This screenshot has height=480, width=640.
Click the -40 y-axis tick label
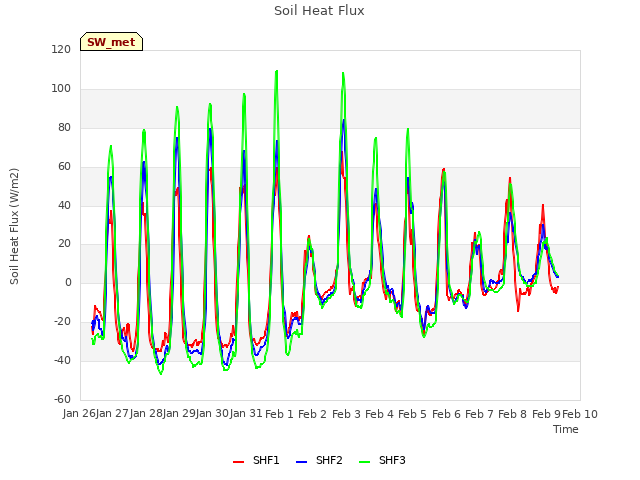point(62,360)
